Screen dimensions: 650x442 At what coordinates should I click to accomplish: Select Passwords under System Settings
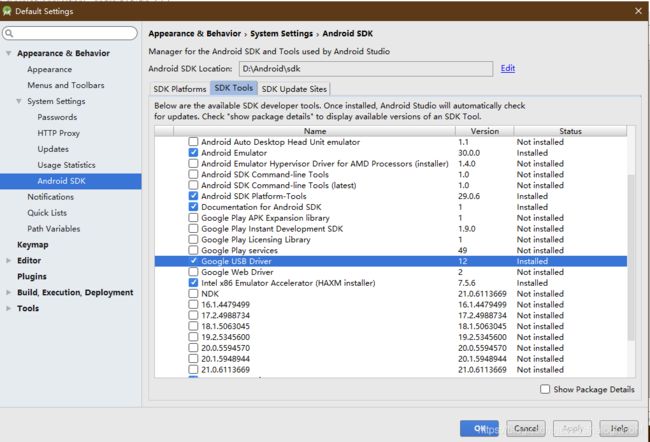point(57,117)
